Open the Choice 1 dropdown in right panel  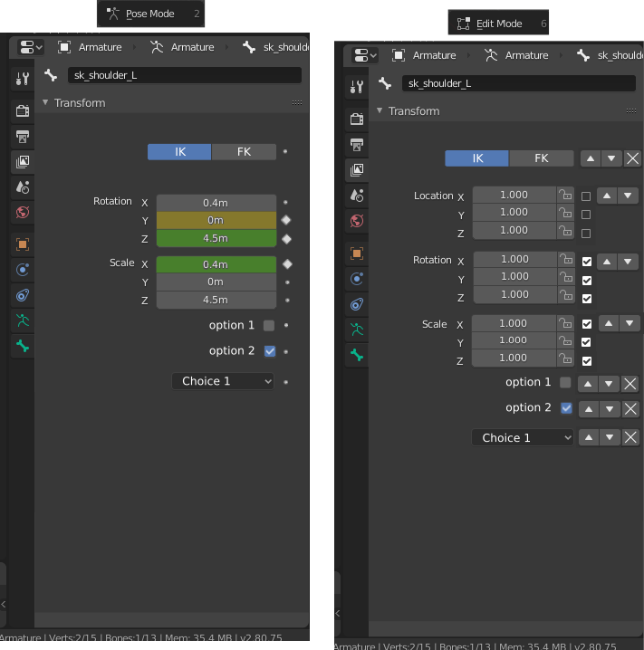pyautogui.click(x=523, y=438)
